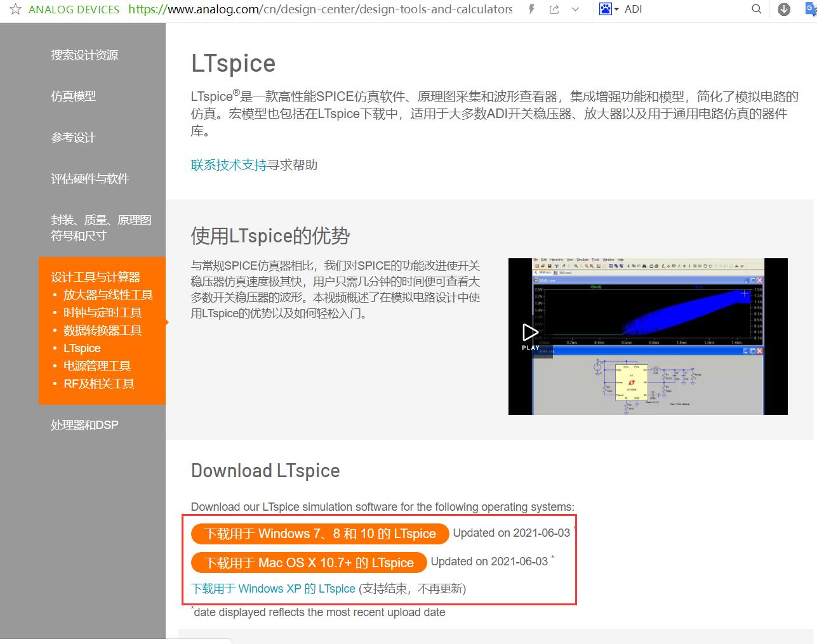
Task: Click Updated on 2021-06-03 beside Mac download
Action: pyautogui.click(x=489, y=562)
